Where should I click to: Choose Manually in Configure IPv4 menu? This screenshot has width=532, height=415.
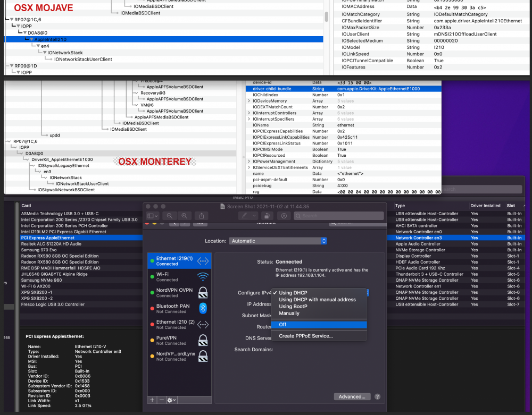point(319,313)
